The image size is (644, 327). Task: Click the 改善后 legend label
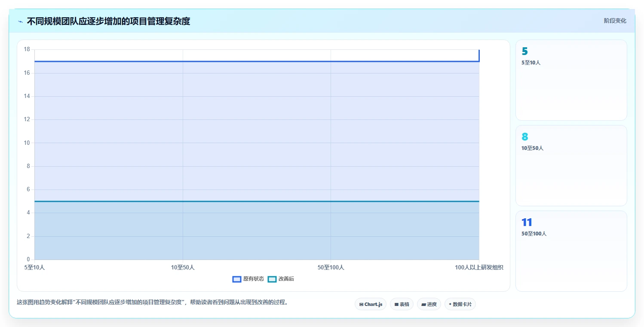286,279
